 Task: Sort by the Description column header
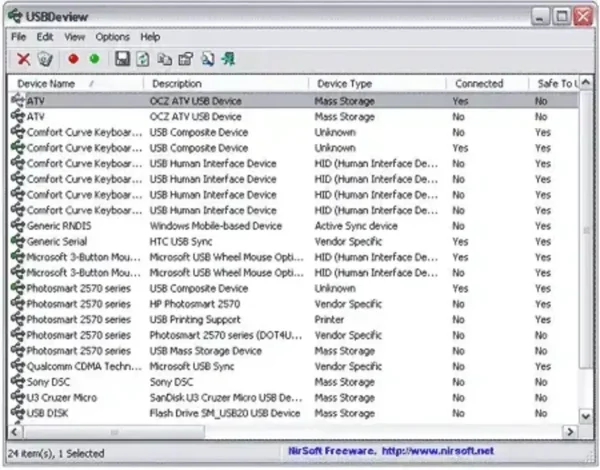(x=226, y=83)
